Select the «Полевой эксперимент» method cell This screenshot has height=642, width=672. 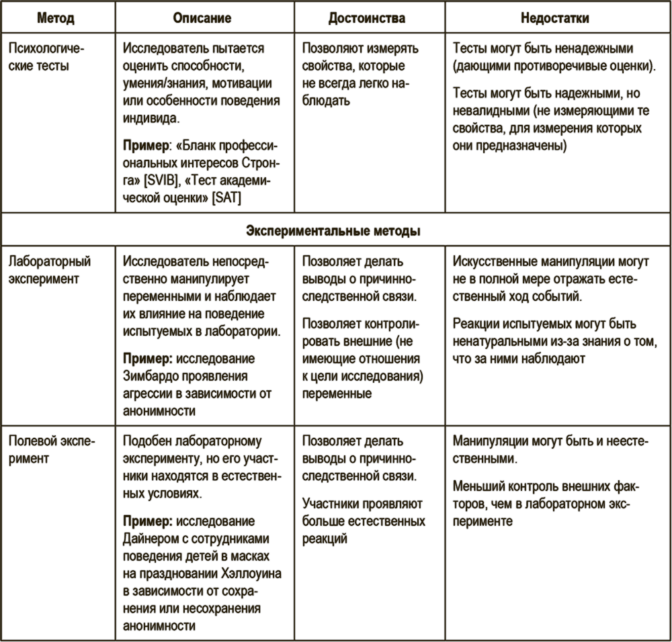click(x=52, y=449)
